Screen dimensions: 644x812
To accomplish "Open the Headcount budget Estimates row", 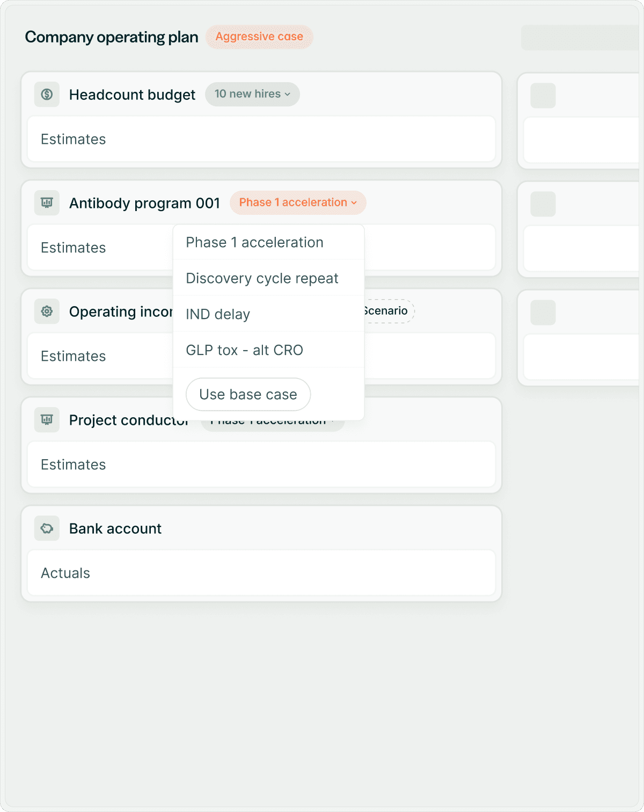I will (x=261, y=139).
